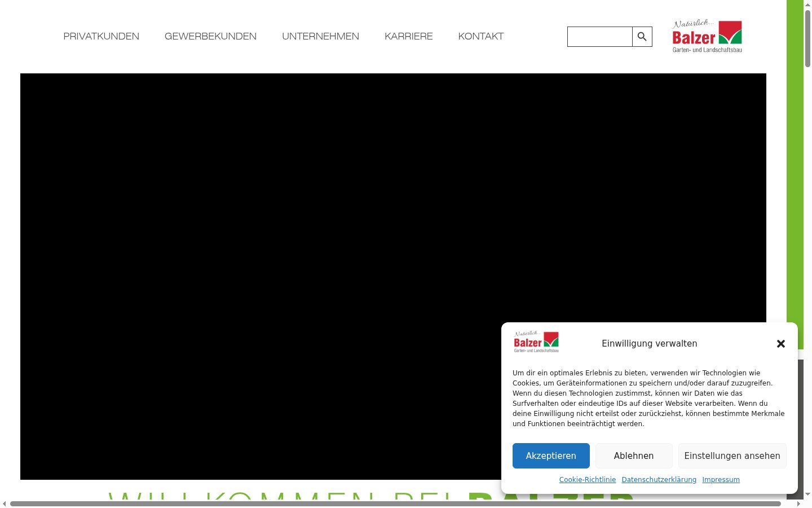Open the Kontakt menu
The width and height of the screenshot is (812, 508).
tap(481, 36)
